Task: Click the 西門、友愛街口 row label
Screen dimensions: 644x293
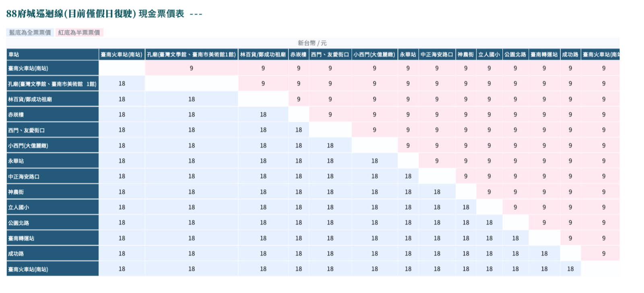Action: [x=53, y=130]
